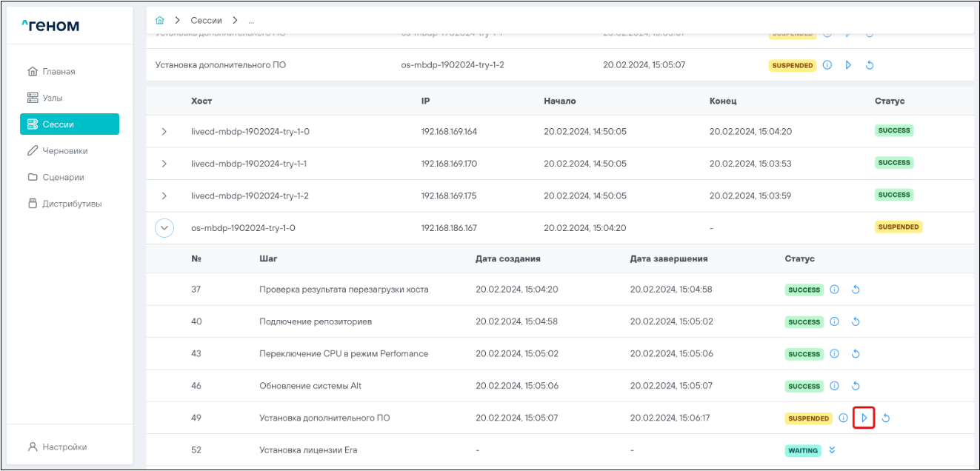Open info for step 43 CPU Perfomance
Image resolution: width=980 pixels, height=471 pixels.
pyautogui.click(x=834, y=354)
